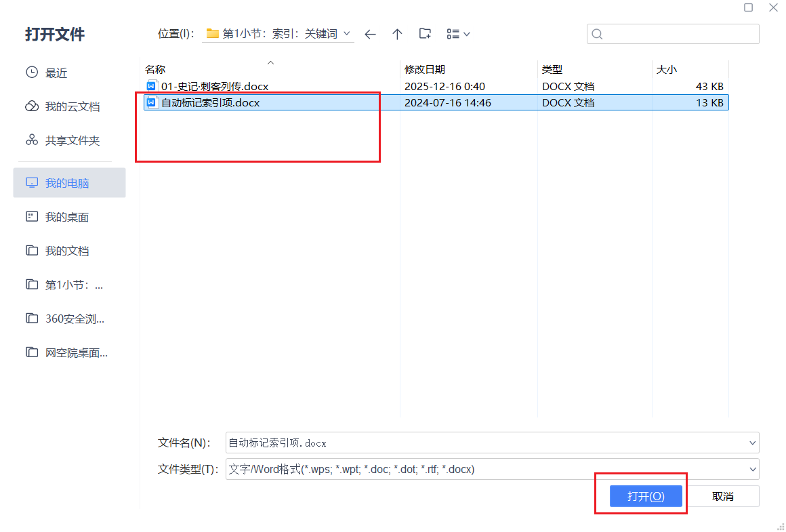The image size is (786, 532).
Task: Expand the 文件类型 file type dropdown
Action: [x=752, y=469]
